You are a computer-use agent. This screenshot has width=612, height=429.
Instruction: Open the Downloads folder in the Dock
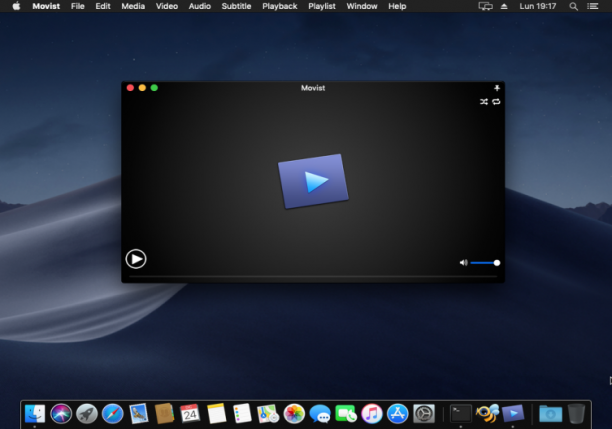pyautogui.click(x=550, y=414)
